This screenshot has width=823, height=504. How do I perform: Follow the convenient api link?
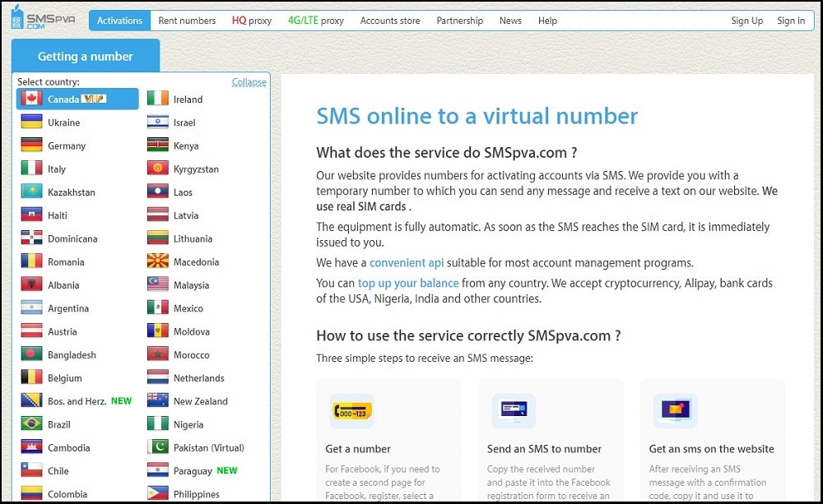tap(407, 262)
